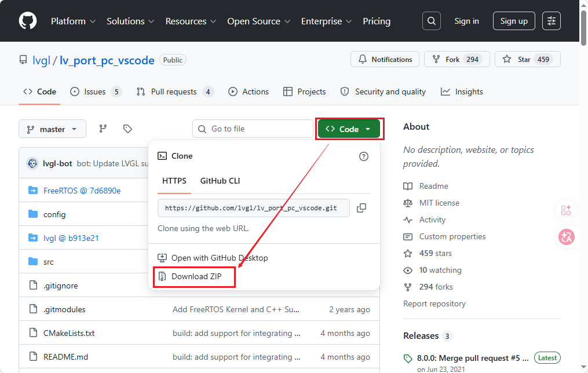Image resolution: width=588 pixels, height=373 pixels.
Task: Open the search magnifier button in header
Action: (431, 21)
